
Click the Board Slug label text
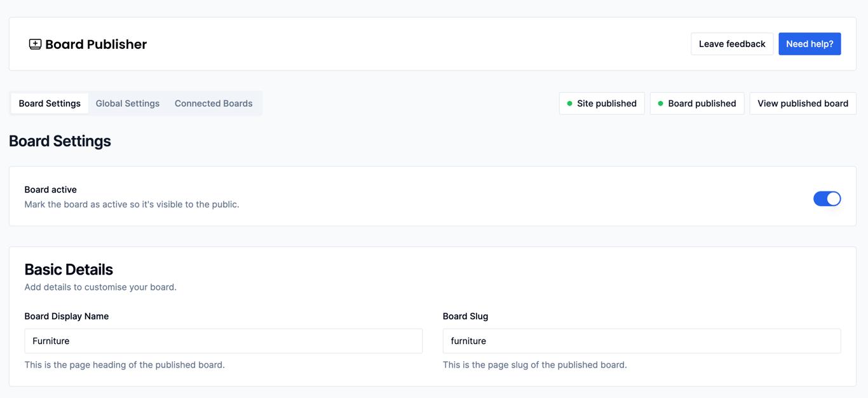465,316
